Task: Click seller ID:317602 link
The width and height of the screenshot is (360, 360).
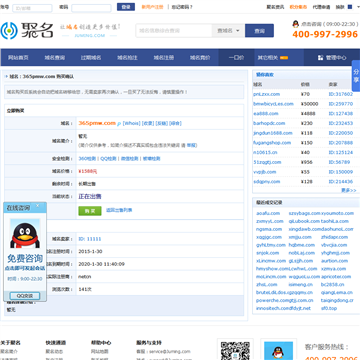Action: click(340, 94)
